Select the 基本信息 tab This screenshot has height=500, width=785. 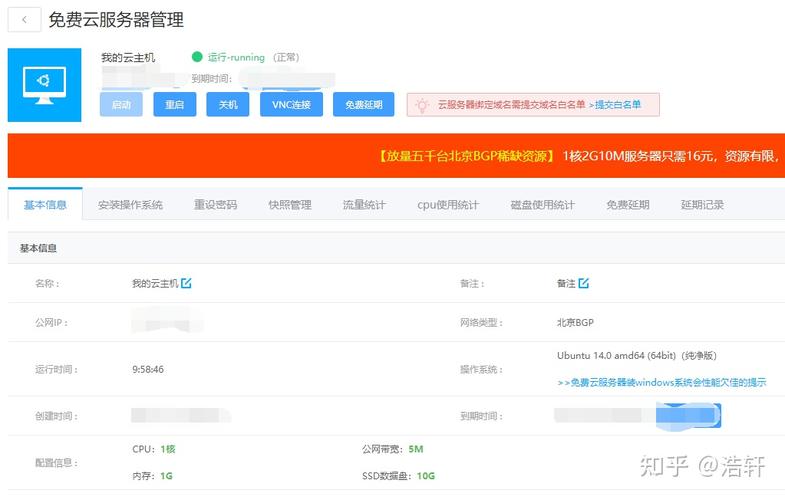(x=45, y=205)
